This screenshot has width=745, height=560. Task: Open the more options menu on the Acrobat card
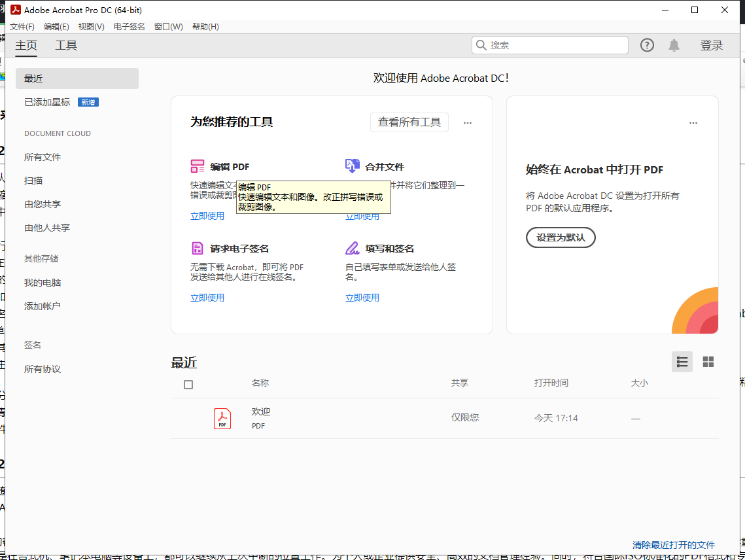pos(693,122)
